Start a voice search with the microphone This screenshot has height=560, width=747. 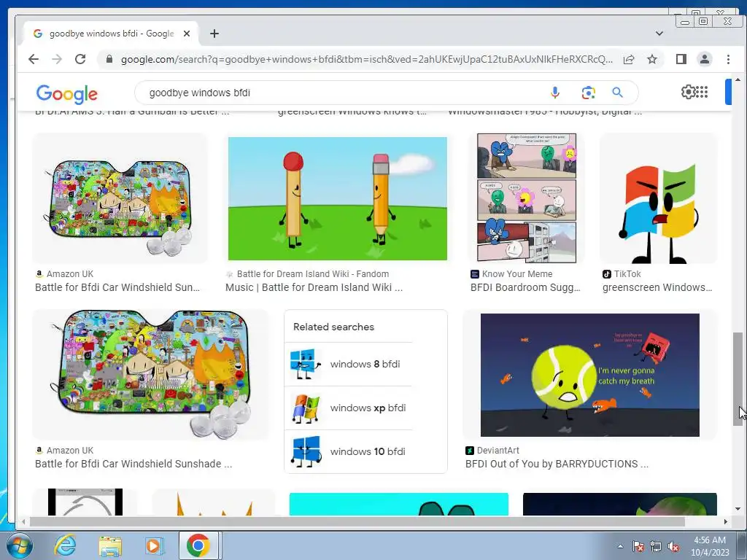555,93
